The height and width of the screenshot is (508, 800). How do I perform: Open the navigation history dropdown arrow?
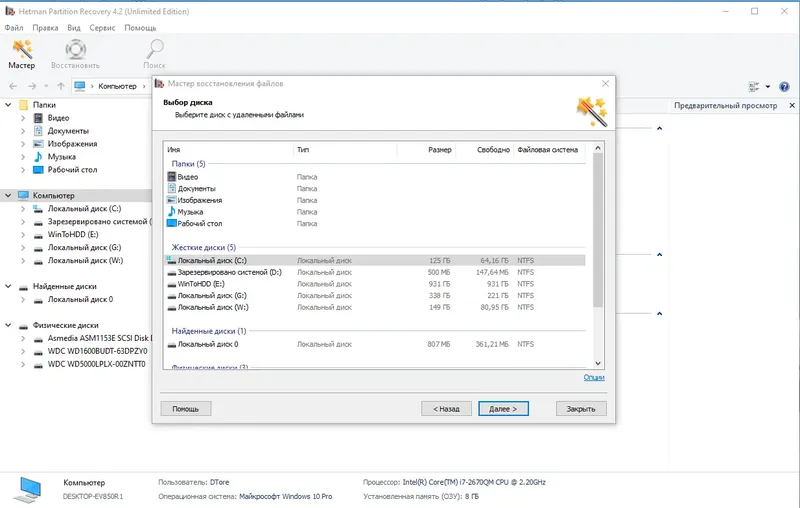46,86
